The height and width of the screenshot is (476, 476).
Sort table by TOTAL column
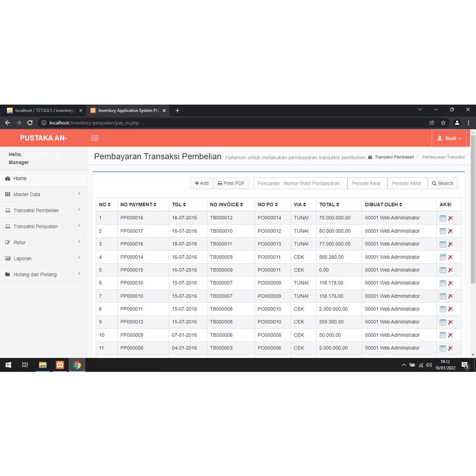329,205
